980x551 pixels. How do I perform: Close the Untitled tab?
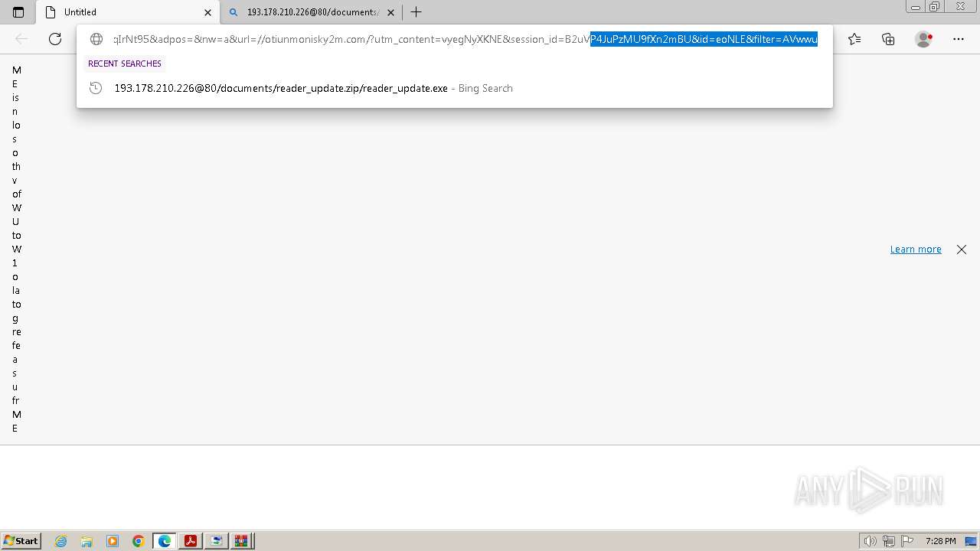(207, 12)
